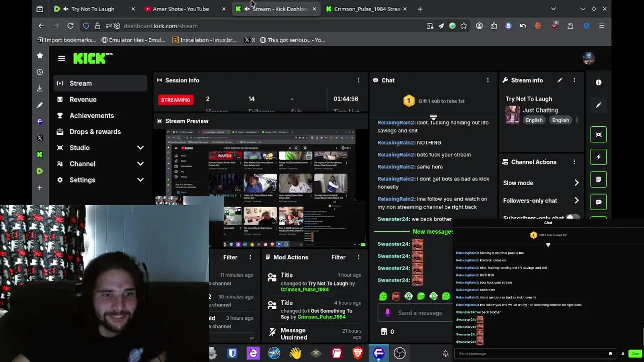Click the screen capture icon in right rail
This screenshot has width=644, height=362.
(x=599, y=134)
